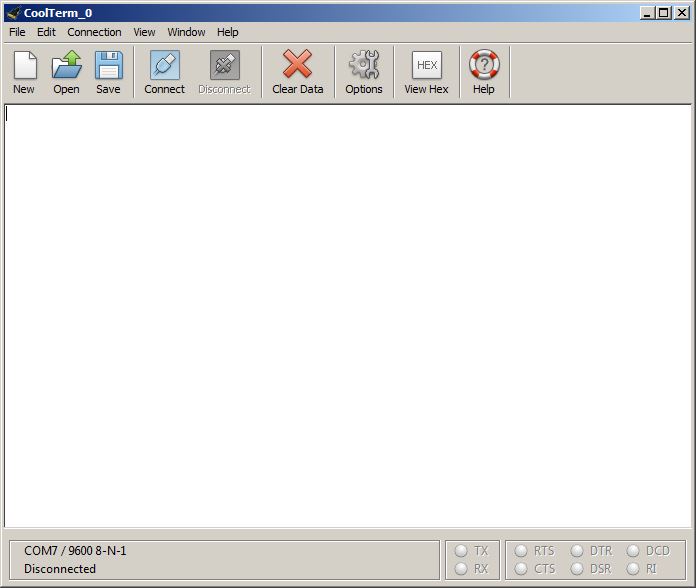Screen dimensions: 696x588
Task: Open the Help menu in menu bar
Action: pos(227,32)
